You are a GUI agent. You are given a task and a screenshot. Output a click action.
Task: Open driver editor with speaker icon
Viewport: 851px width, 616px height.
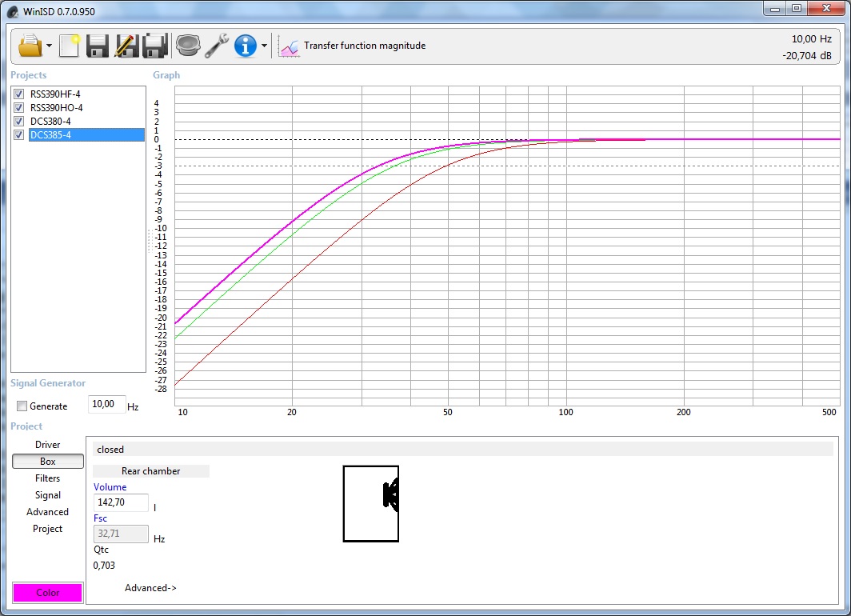188,46
